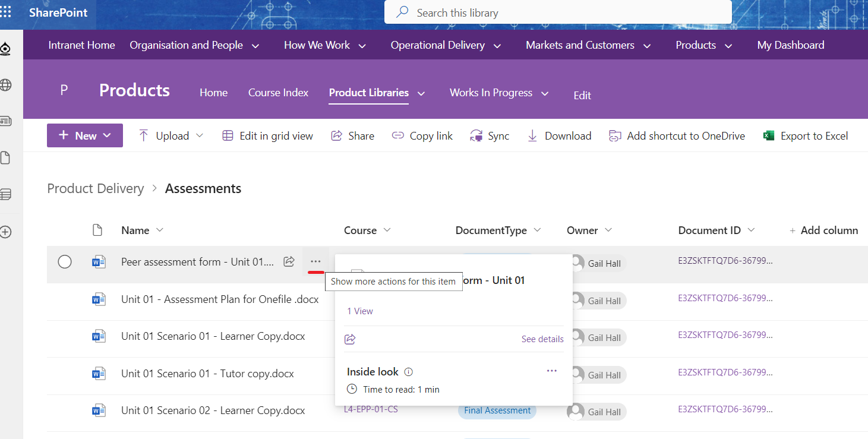The height and width of the screenshot is (439, 868).
Task: Open the SharePoint app launcher waffle
Action: (x=6, y=12)
